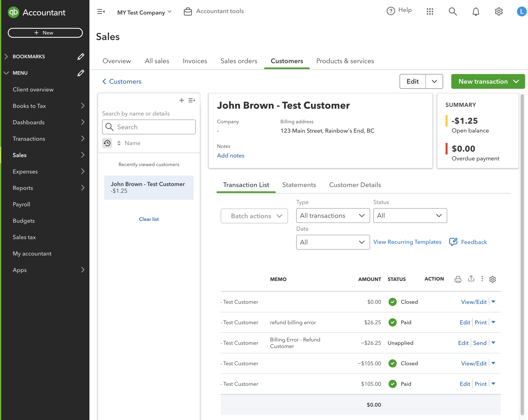This screenshot has height=420, width=528.
Task: Click View/Edit for $0.00 Closed row
Action: click(x=474, y=302)
